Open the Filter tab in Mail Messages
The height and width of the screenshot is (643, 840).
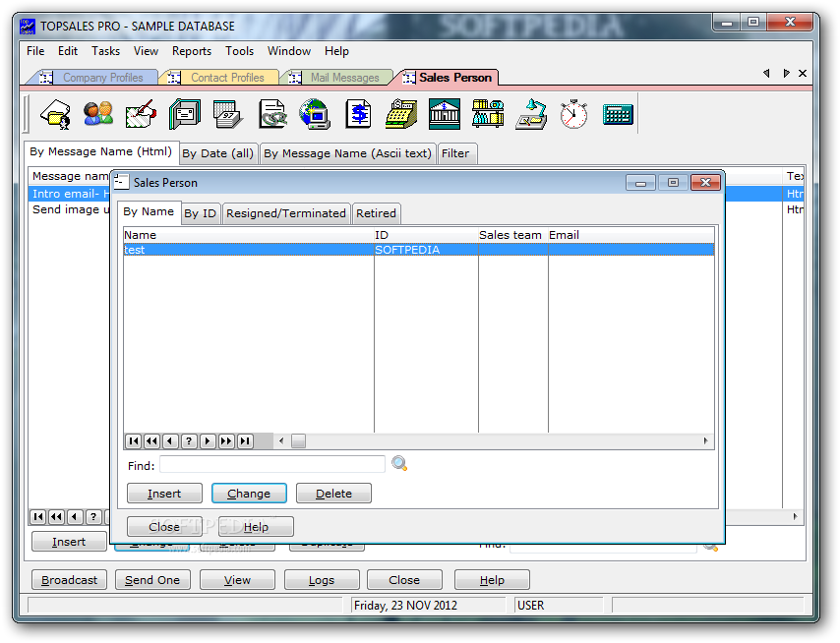point(455,153)
